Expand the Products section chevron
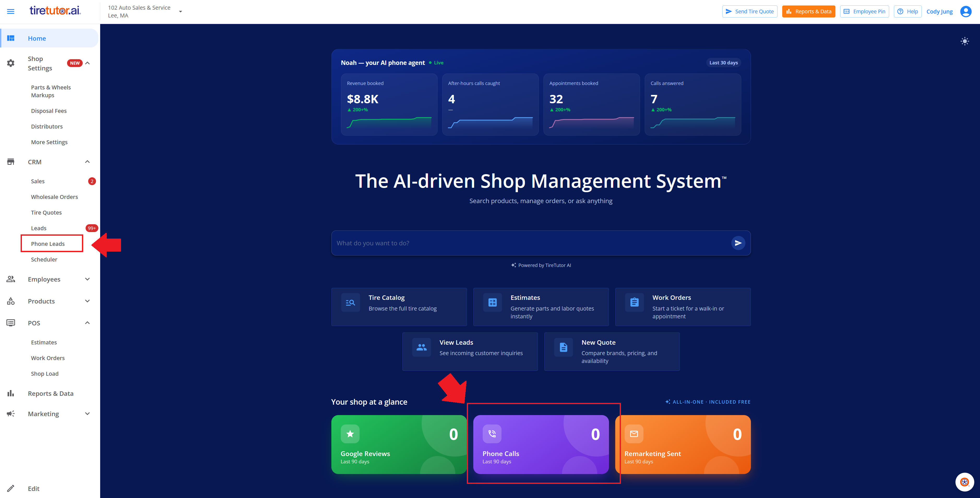980x498 pixels. click(x=87, y=301)
